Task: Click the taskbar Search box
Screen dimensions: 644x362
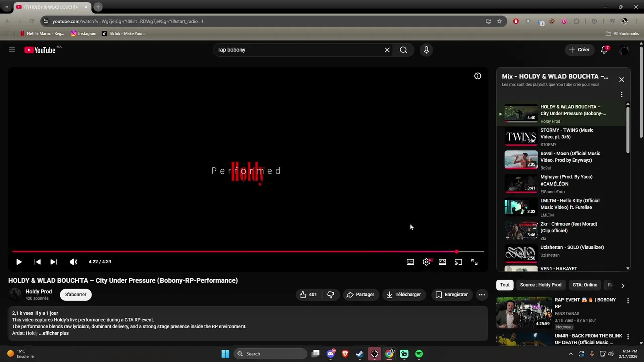Action: click(x=271, y=354)
